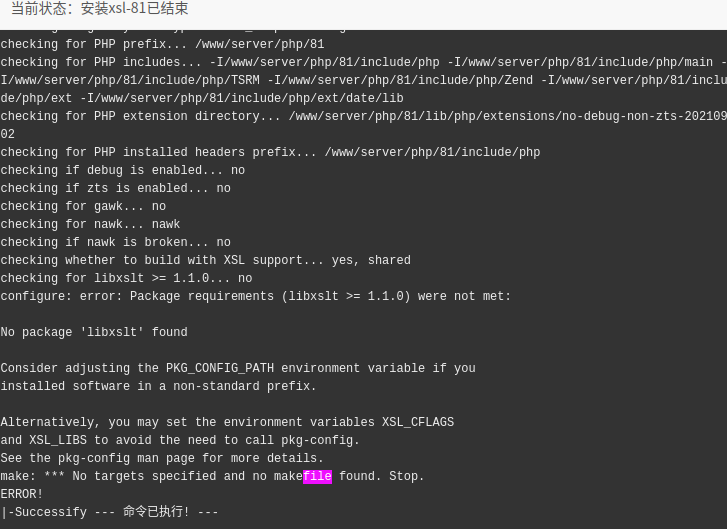Click the "checking for PHP installed headers prefix" line

pyautogui.click(x=270, y=152)
